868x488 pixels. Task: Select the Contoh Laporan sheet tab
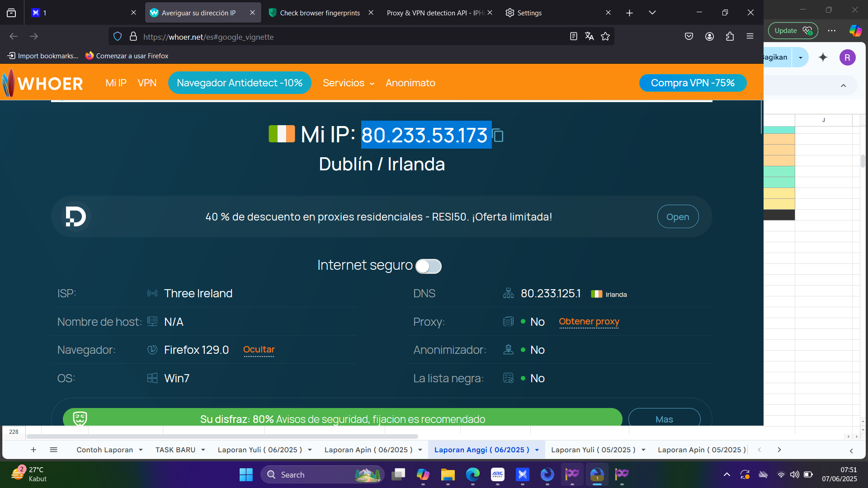104,450
